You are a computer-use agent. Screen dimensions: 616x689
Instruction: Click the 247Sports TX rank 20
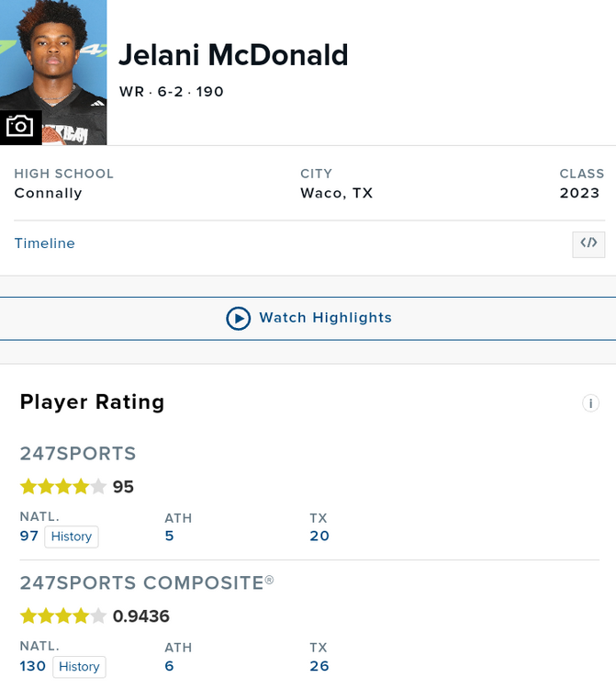pyautogui.click(x=319, y=536)
